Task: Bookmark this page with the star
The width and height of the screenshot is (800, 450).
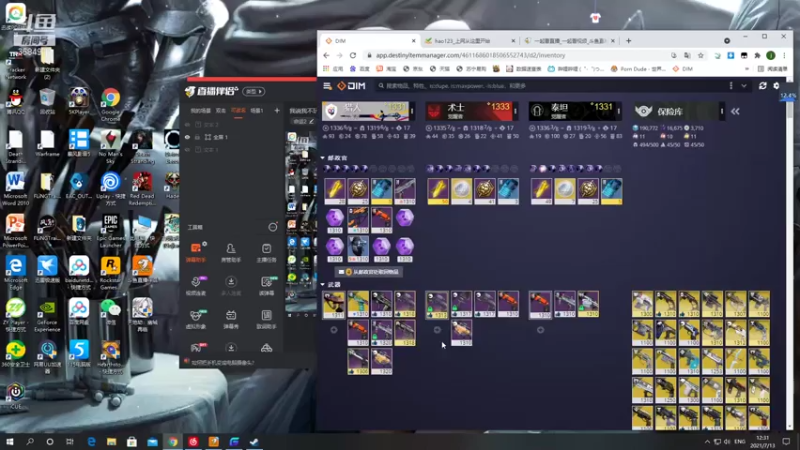Action: pos(701,55)
